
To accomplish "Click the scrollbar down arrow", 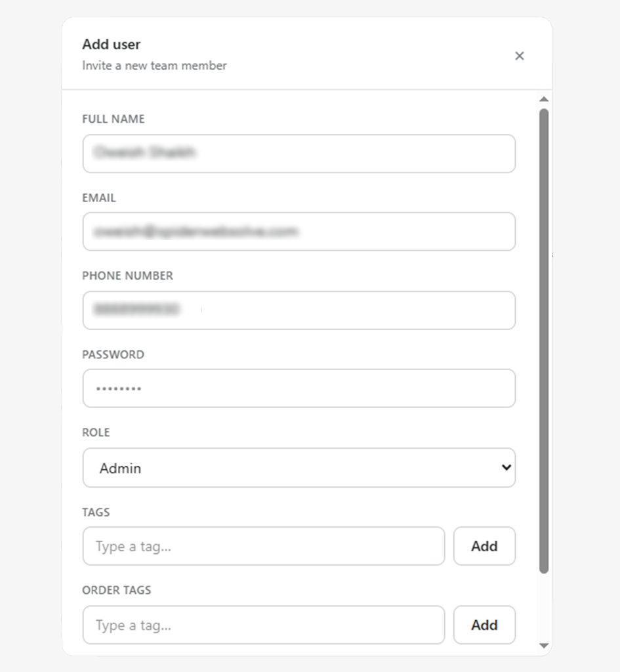I will click(x=544, y=646).
